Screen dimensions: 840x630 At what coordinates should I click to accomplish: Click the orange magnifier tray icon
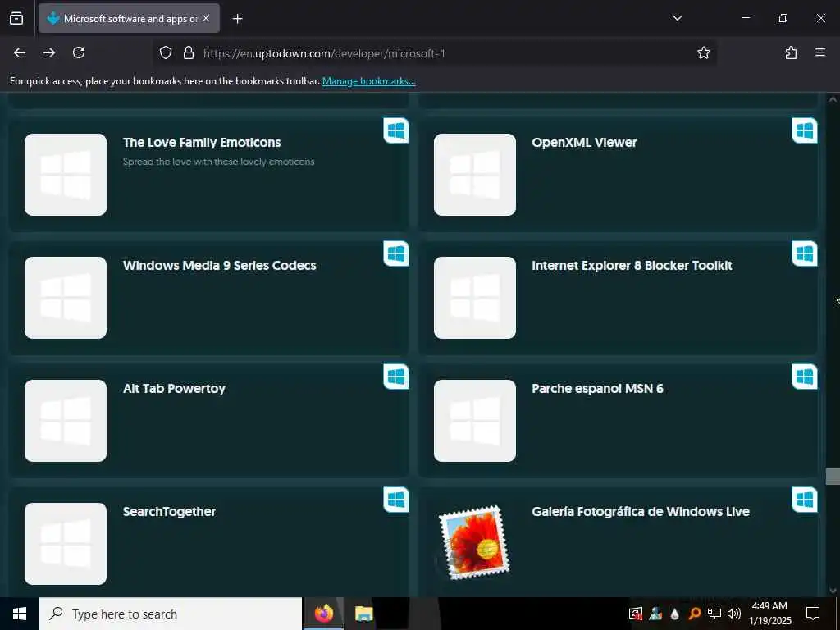[694, 614]
